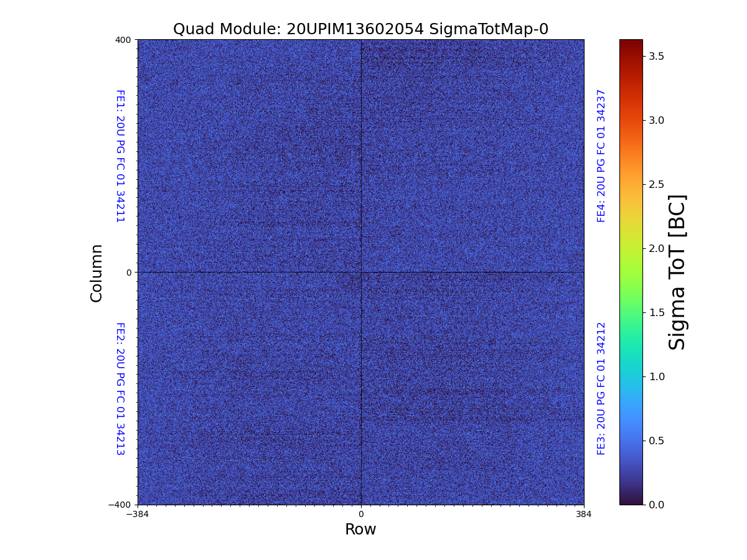Viewport: 747px width, 560px height.
Task: Click the 0.5 tick label on colorbar
Action: pos(657,441)
